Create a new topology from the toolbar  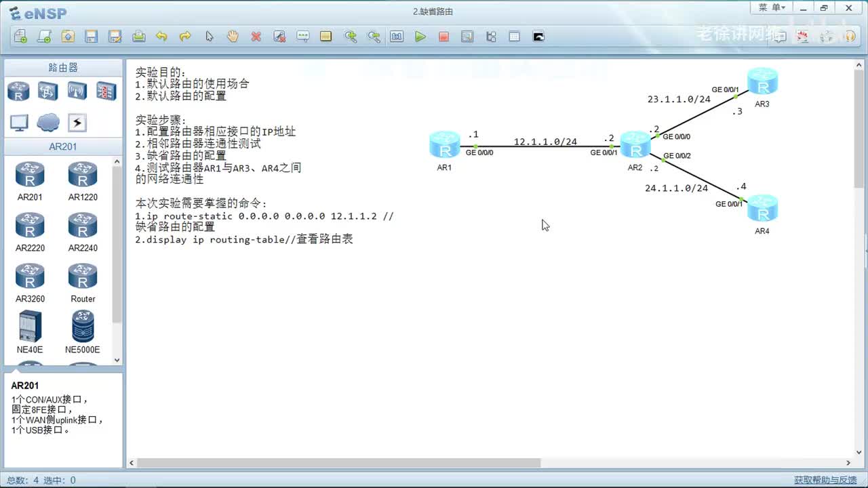click(x=21, y=37)
